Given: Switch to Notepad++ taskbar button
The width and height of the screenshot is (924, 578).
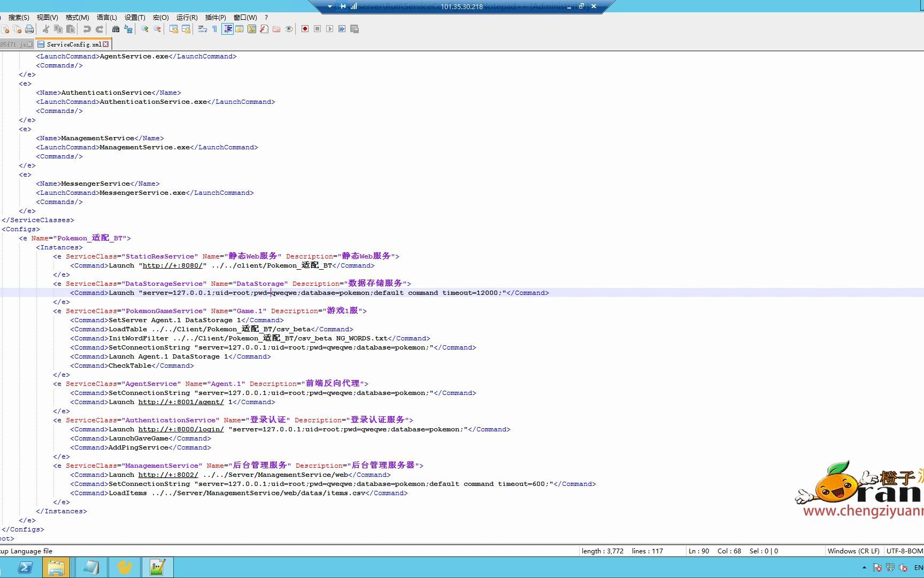Looking at the screenshot, I should pyautogui.click(x=157, y=567).
